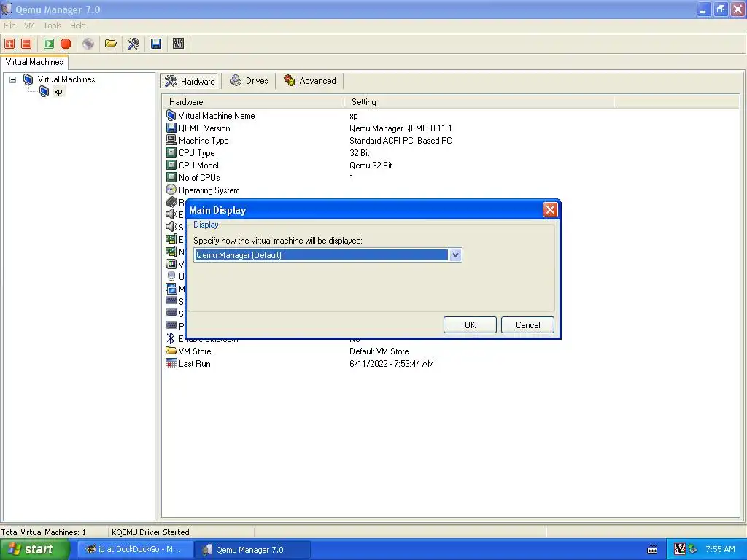Click the grayed-out disc toolbar icon
The image size is (747, 560).
88,44
